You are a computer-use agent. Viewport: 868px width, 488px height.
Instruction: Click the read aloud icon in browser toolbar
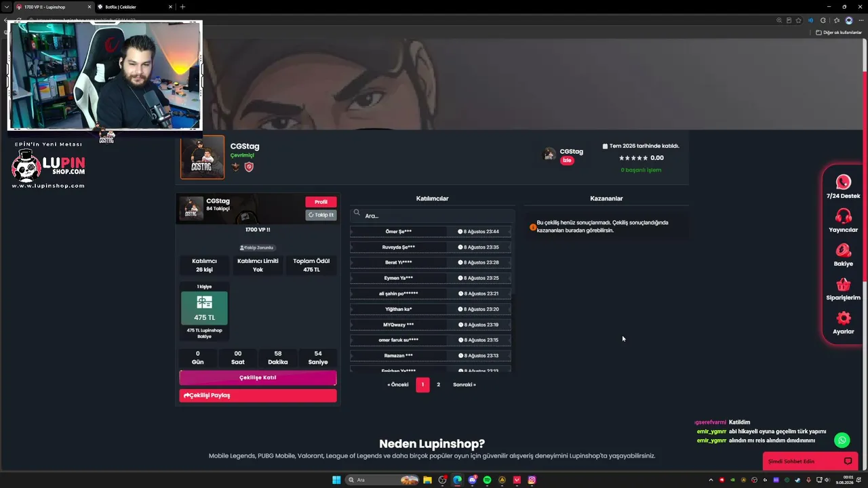810,20
